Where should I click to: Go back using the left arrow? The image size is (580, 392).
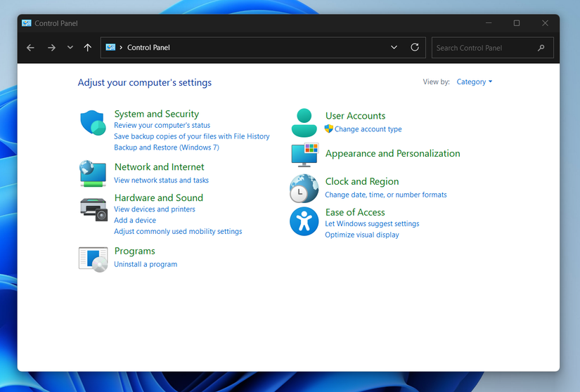pos(30,48)
